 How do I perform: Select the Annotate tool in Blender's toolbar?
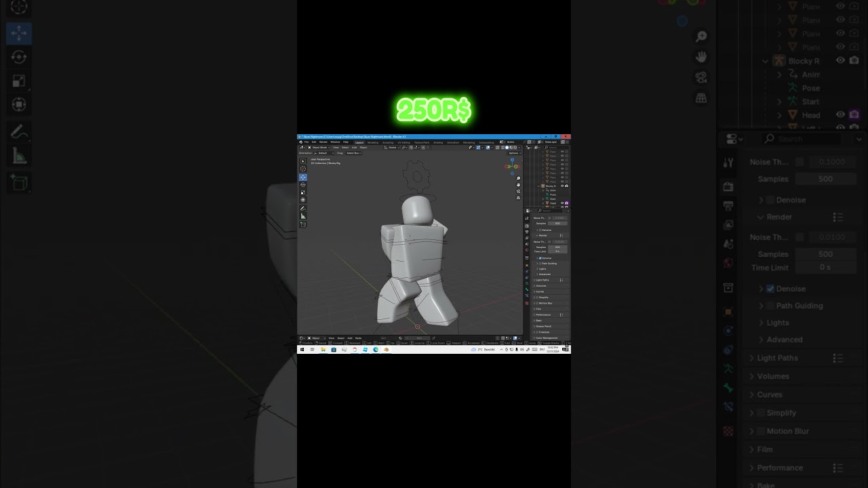click(303, 209)
